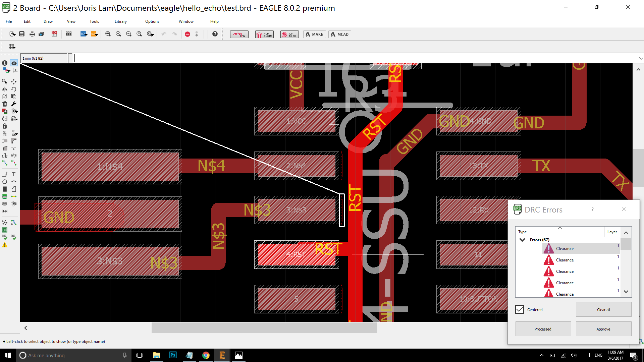Image resolution: width=644 pixels, height=362 pixels.
Task: Open the command line history dropdown
Action: (641, 58)
